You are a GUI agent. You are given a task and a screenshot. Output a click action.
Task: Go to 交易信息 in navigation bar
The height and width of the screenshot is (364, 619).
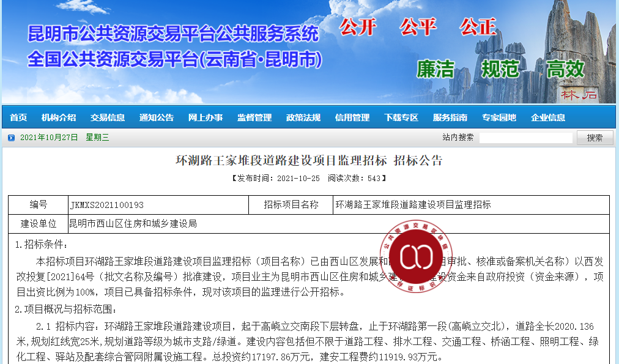[x=108, y=118]
